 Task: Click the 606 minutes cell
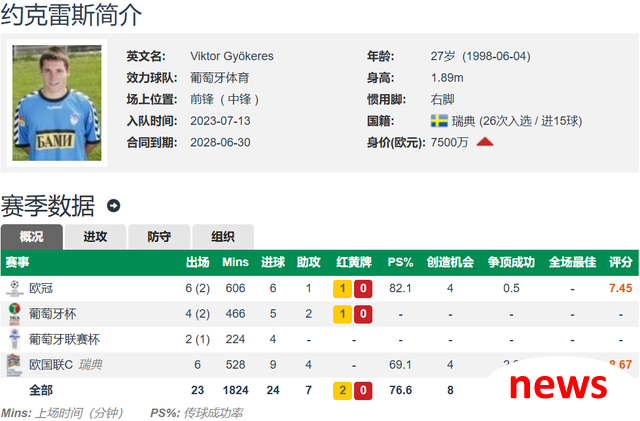coord(236,288)
